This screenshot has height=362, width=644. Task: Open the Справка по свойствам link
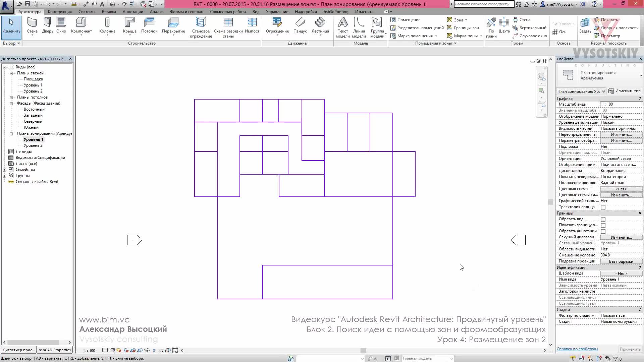pos(577,349)
